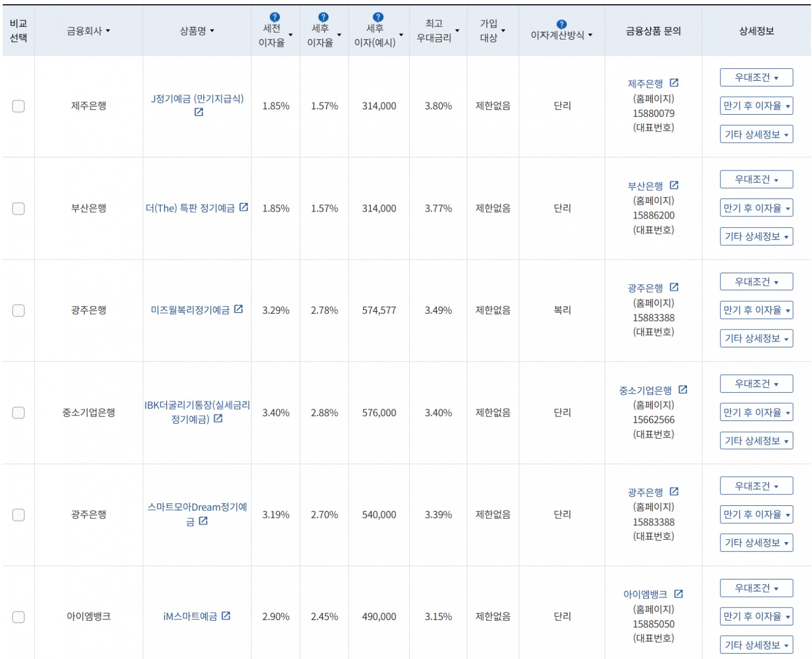Image resolution: width=812 pixels, height=659 pixels.
Task: Sort by 상품명 column header
Action: [197, 31]
